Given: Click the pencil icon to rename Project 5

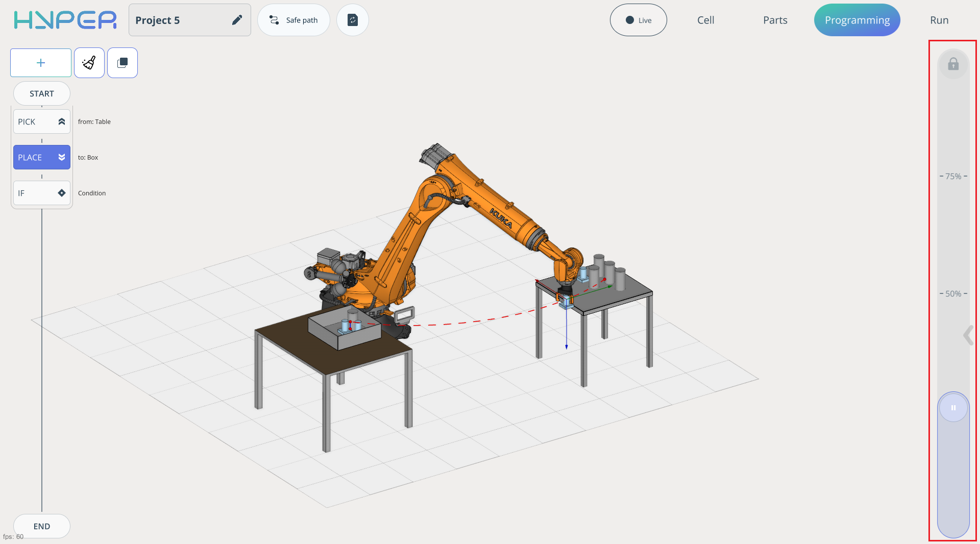Looking at the screenshot, I should pyautogui.click(x=237, y=20).
